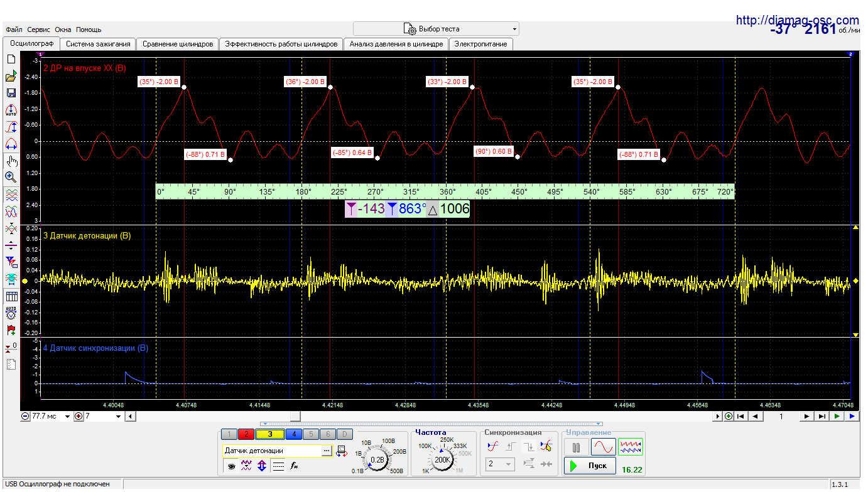Open the checklist notes icon
Screen dimensions: 868x492
[11, 363]
